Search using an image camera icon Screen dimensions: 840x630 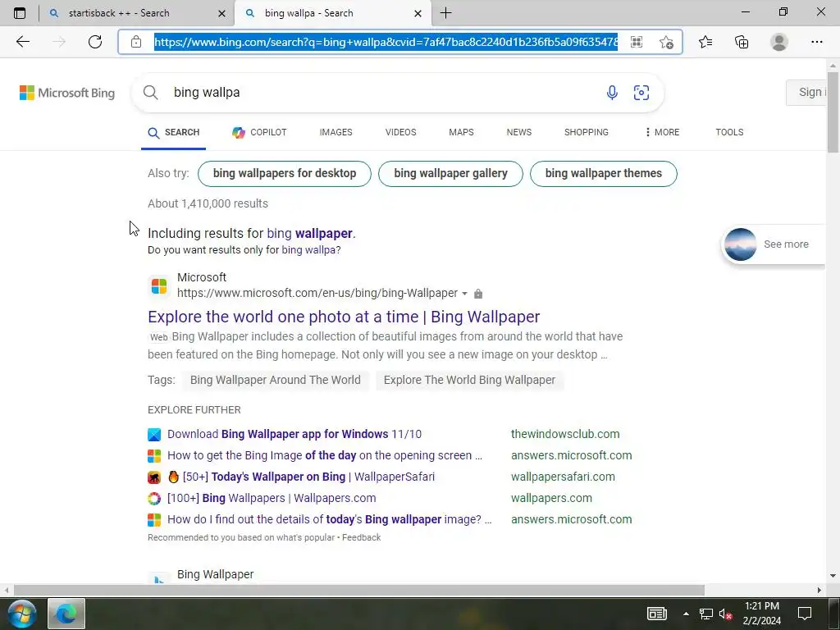point(641,93)
